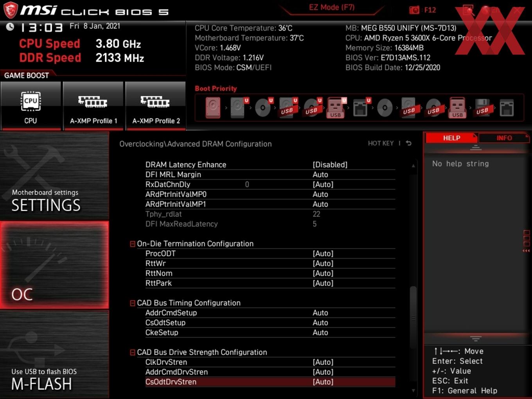Collapse CAD Bus Drive Strength Configuration section
Viewport: 532px width, 399px height.
(x=133, y=352)
